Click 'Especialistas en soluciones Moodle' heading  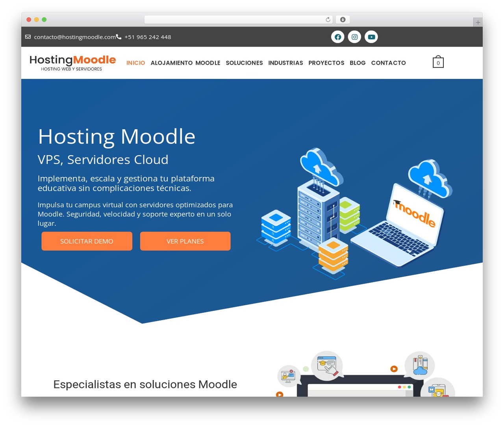145,384
